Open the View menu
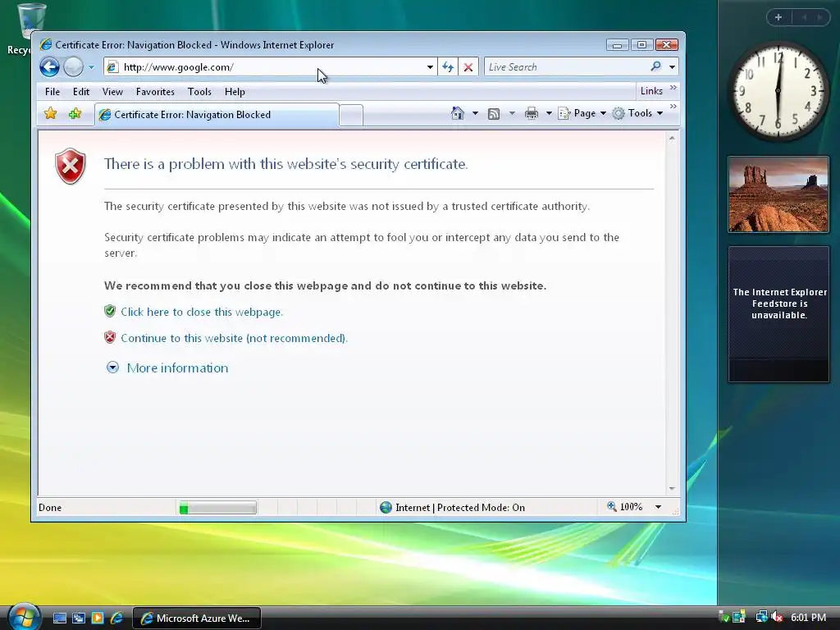Viewport: 840px width, 630px height. [x=112, y=92]
